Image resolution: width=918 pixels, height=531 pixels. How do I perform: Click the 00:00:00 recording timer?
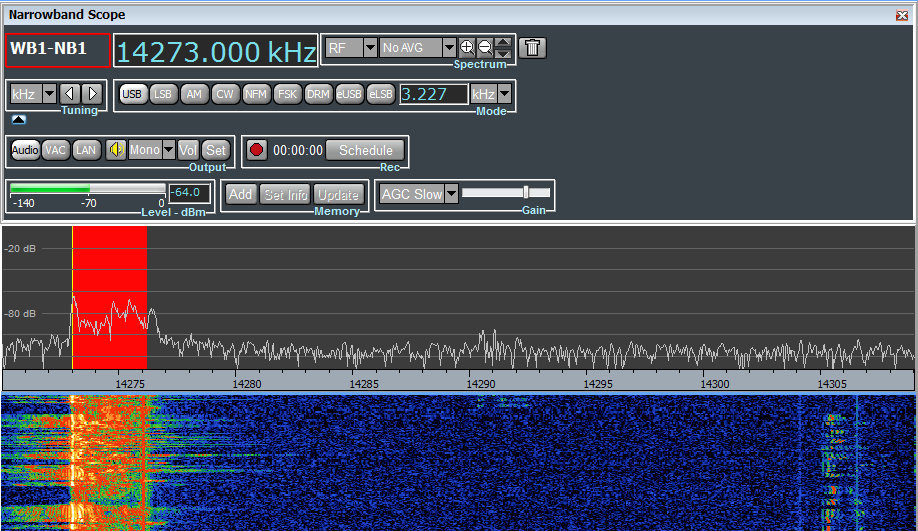click(297, 150)
